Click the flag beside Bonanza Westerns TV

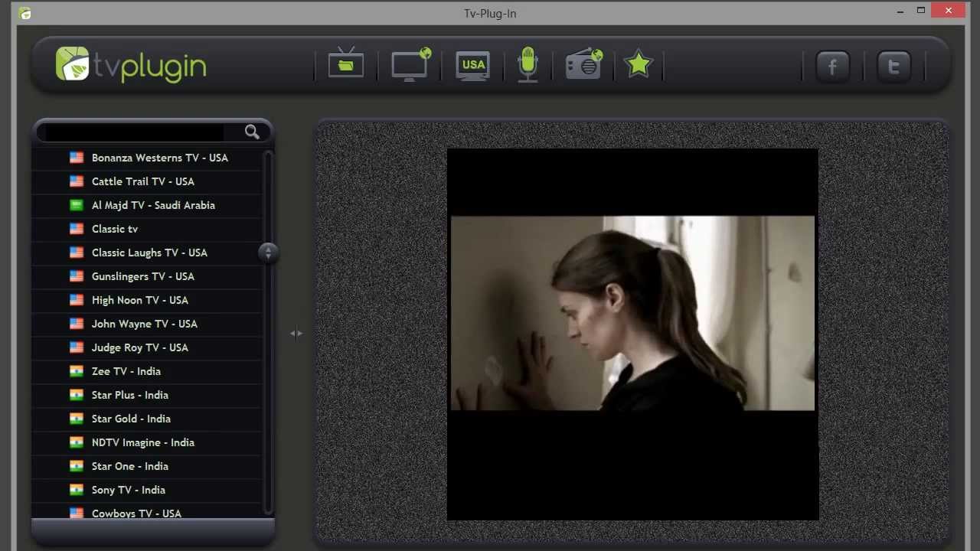(x=77, y=158)
